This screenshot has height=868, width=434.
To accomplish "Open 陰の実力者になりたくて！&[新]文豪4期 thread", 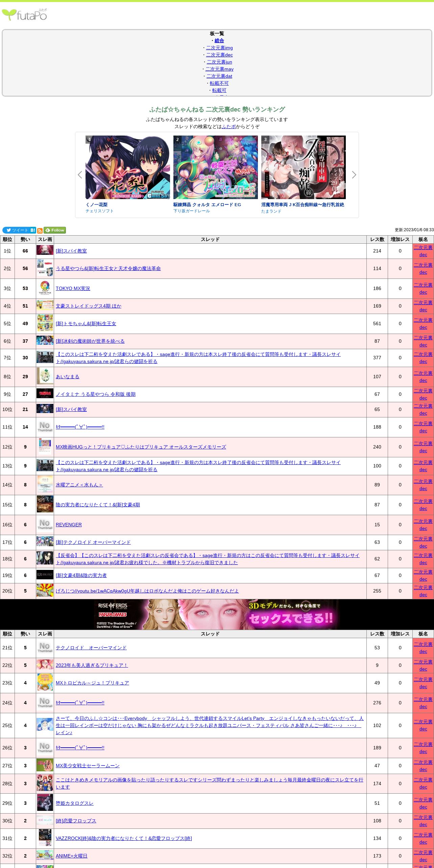I will click(x=98, y=505).
